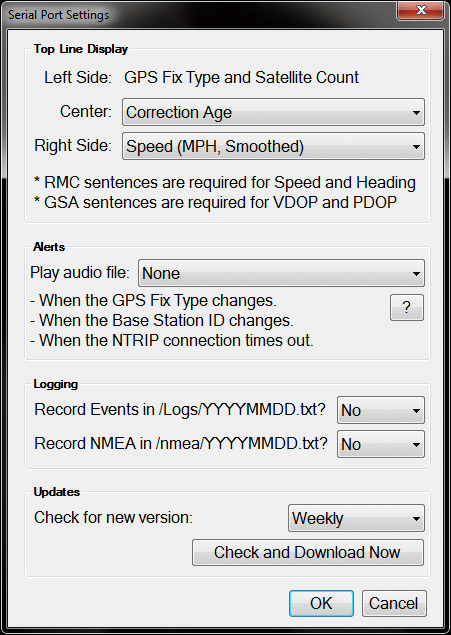Confirm settings with the OK button
Viewport: 451px width, 635px height.
pyautogui.click(x=321, y=603)
